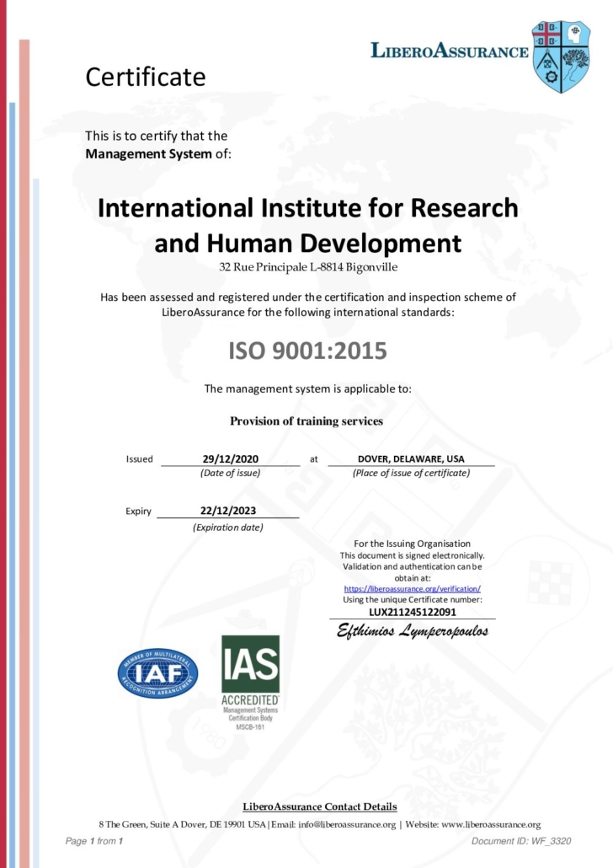Click the website www.liberoassurance.org
Image resolution: width=613 pixels, height=868 pixels.
click(491, 825)
